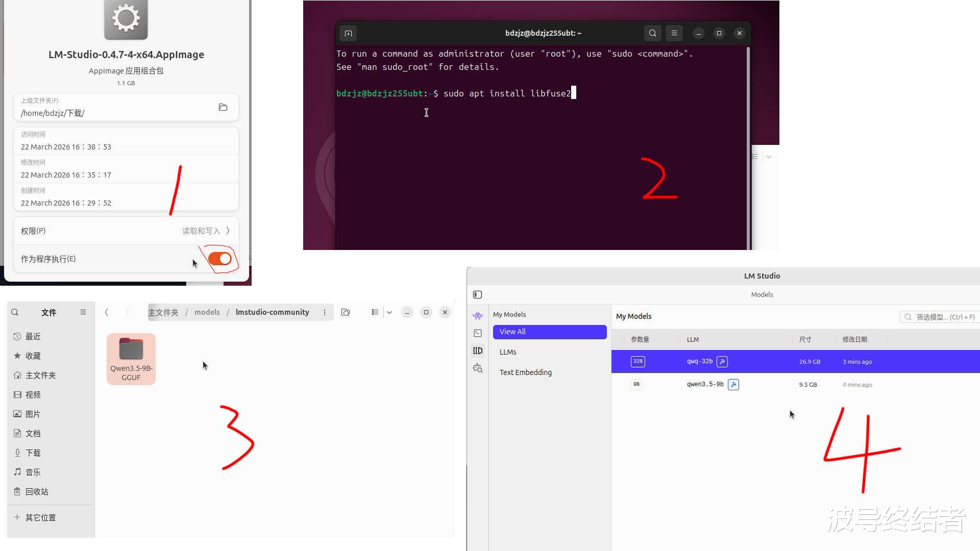Screen dimensions: 980x551
Task: Go to 下载 in sidebar
Action: [x=33, y=453]
